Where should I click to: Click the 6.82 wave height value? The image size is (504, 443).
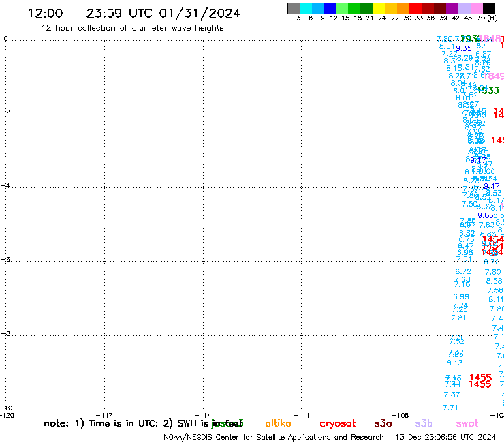[x=467, y=233]
